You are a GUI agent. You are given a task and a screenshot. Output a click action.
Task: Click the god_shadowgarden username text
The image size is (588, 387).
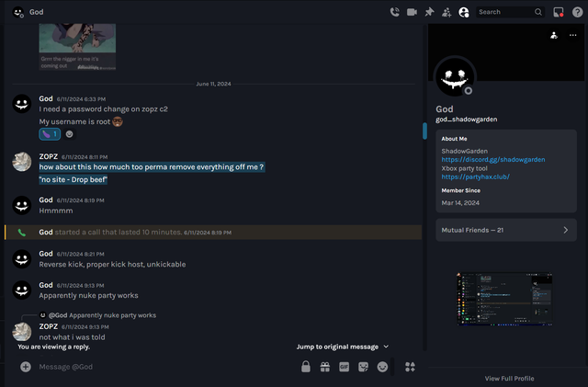coord(466,120)
